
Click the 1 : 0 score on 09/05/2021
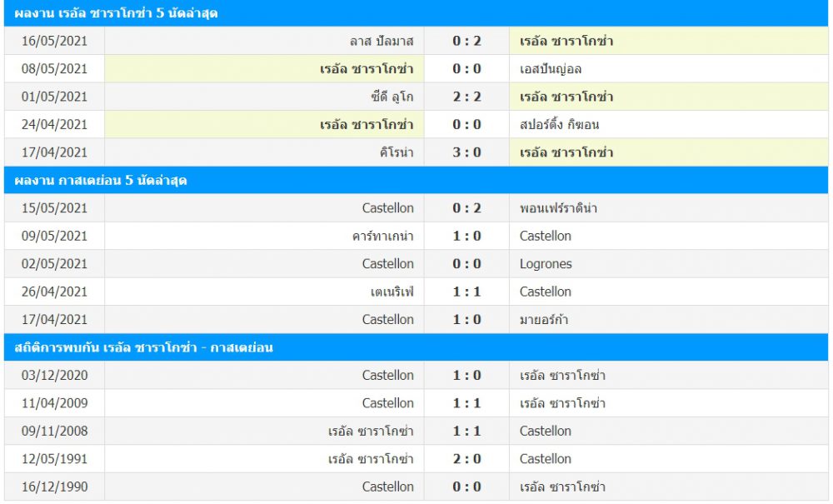coord(466,236)
